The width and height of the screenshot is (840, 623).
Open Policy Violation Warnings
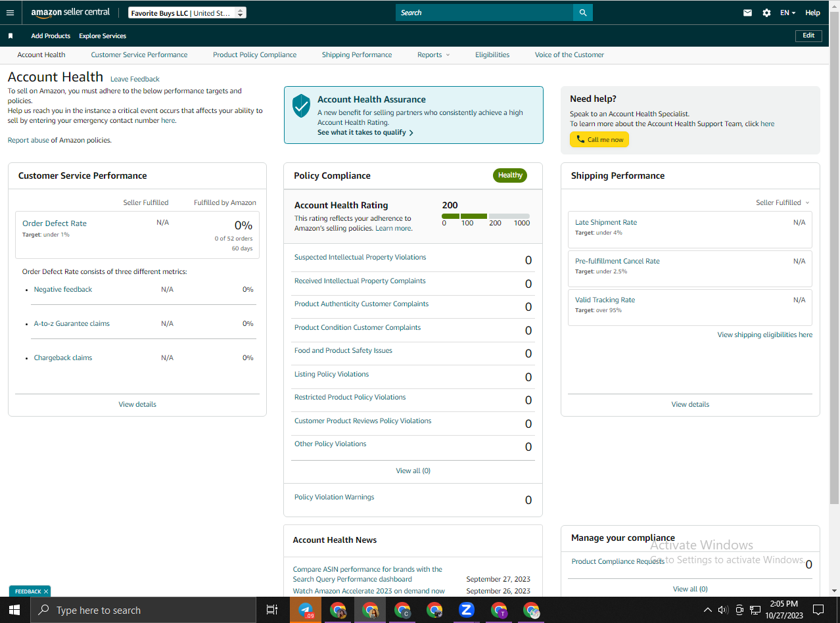pos(334,497)
